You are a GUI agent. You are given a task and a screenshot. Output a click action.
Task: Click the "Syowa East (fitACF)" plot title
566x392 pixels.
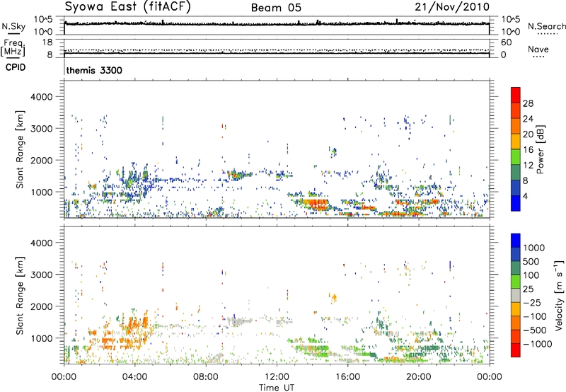click(127, 7)
